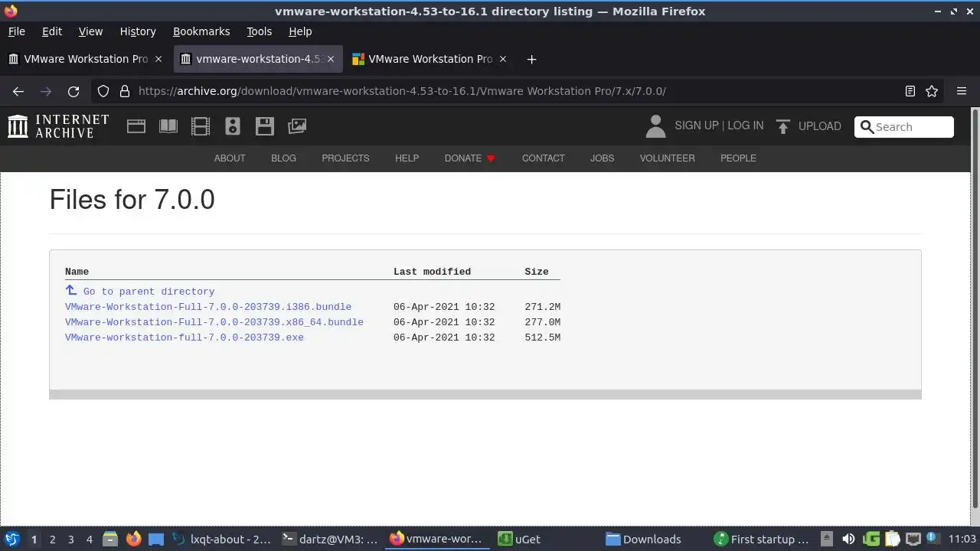Click Go to parent directory
The width and height of the screenshot is (980, 551).
pos(149,292)
